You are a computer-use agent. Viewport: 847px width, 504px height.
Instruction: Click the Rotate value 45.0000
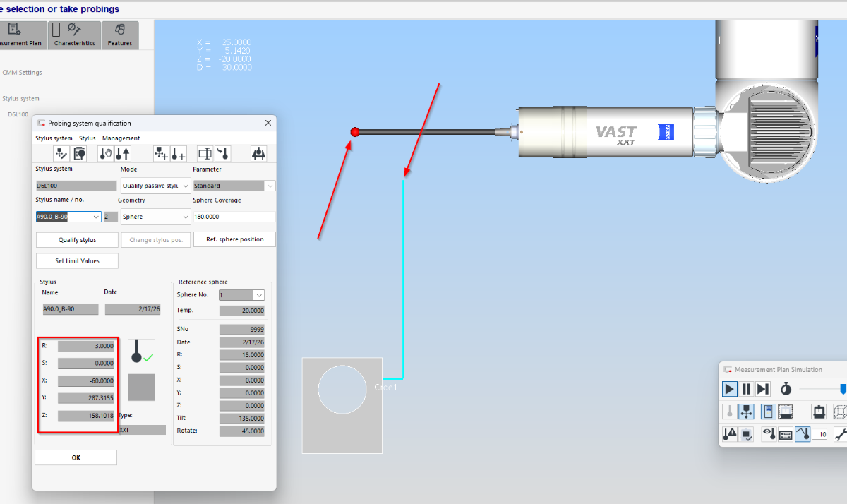pos(242,431)
